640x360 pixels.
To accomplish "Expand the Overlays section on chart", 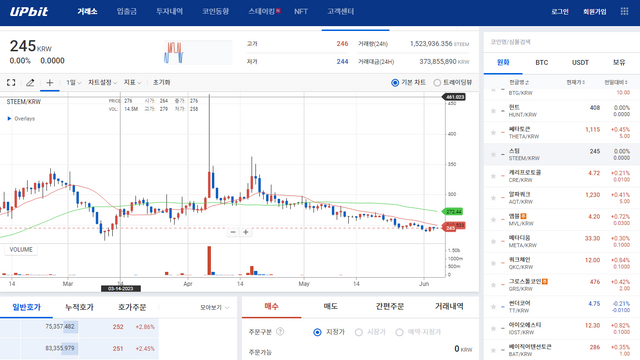I will (x=21, y=118).
